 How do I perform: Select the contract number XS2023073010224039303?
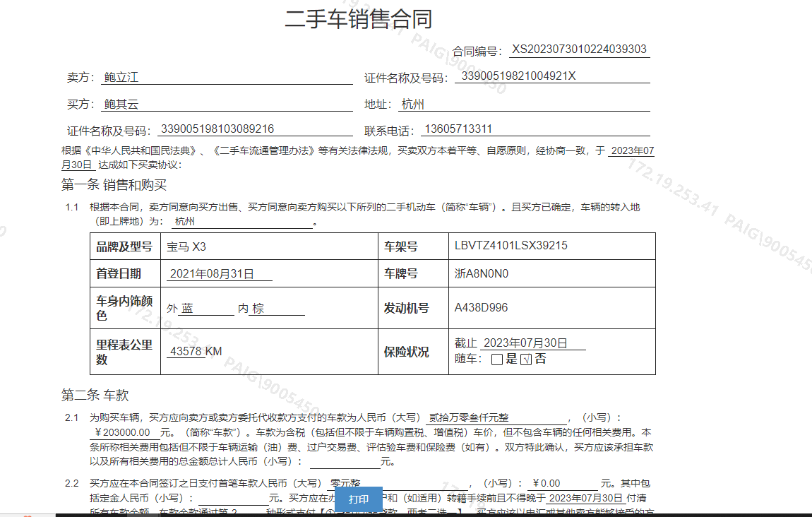tap(579, 49)
